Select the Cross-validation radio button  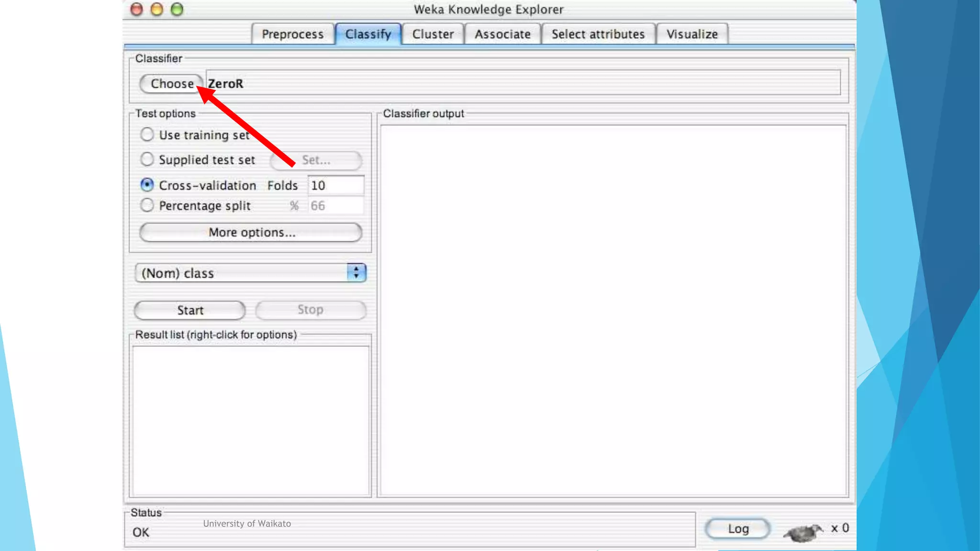147,185
